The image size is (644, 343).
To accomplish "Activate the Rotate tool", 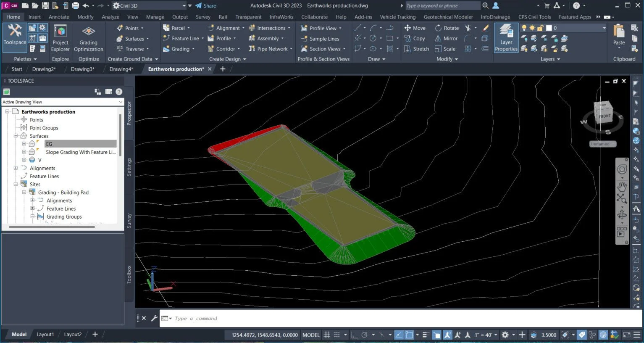I will [x=447, y=28].
